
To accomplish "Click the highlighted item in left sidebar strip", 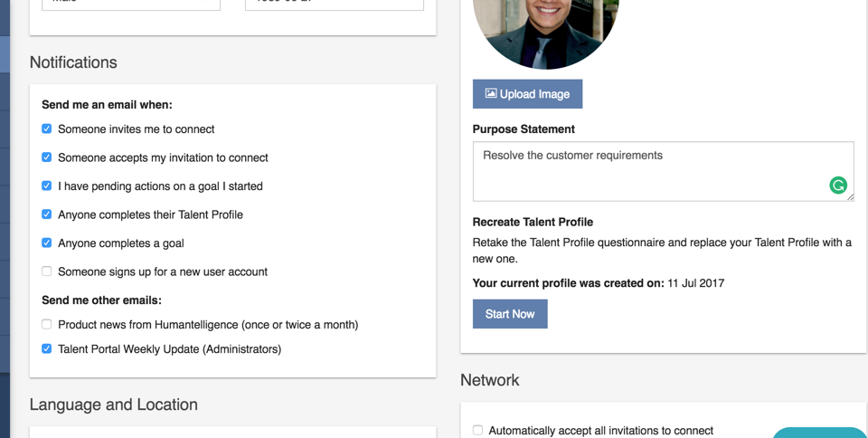I will pyautogui.click(x=5, y=54).
